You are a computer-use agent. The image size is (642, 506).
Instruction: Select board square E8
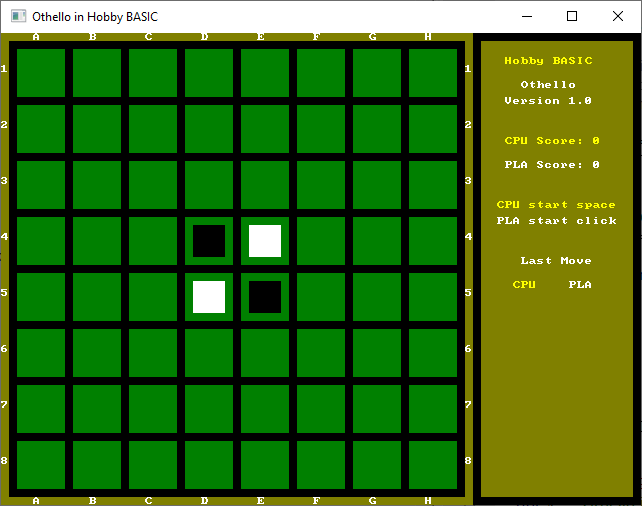pyautogui.click(x=265, y=465)
